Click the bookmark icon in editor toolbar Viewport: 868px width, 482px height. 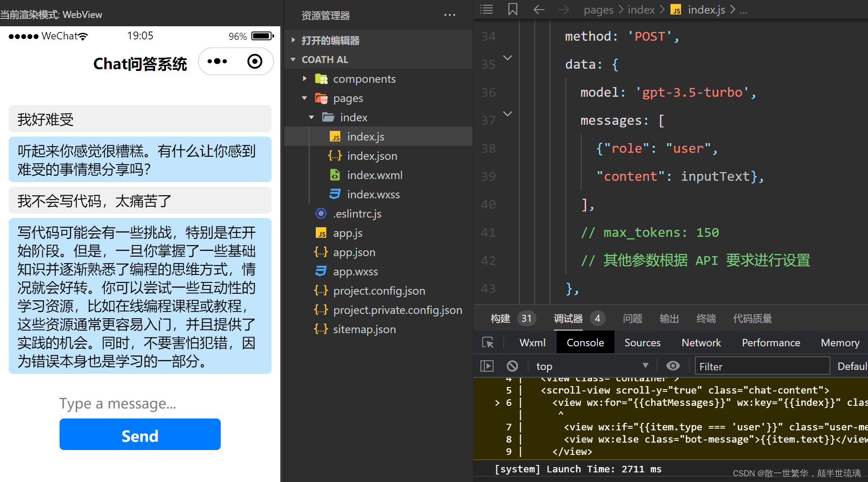(x=512, y=11)
